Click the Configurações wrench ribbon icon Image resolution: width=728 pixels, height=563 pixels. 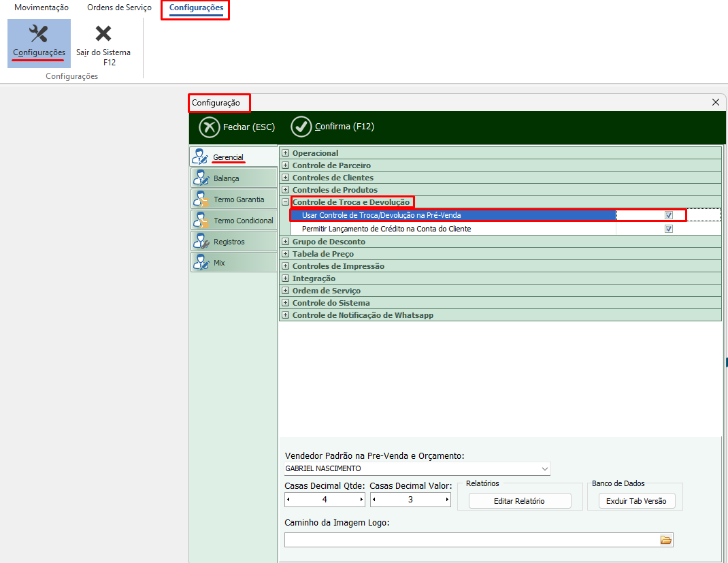click(39, 34)
